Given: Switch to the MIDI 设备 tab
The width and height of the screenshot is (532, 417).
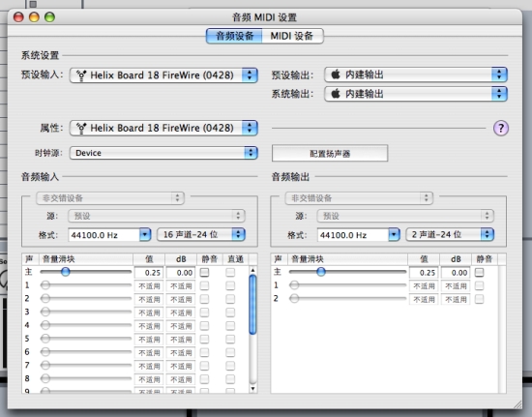Looking at the screenshot, I should coord(292,36).
